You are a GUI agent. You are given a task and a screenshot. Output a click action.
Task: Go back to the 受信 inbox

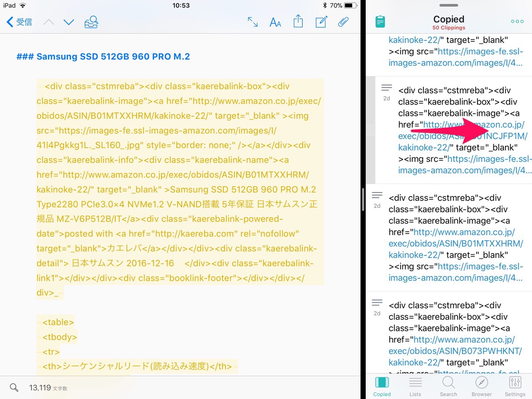tap(20, 22)
